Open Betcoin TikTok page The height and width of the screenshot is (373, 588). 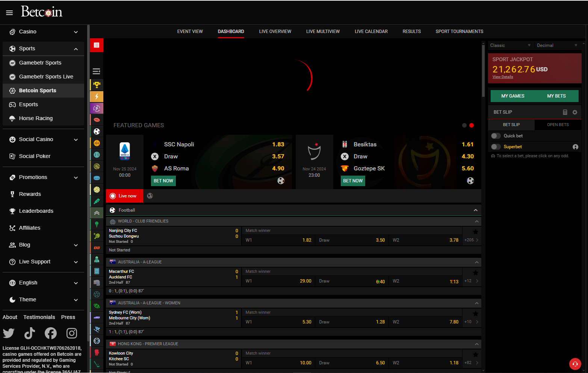(x=30, y=333)
